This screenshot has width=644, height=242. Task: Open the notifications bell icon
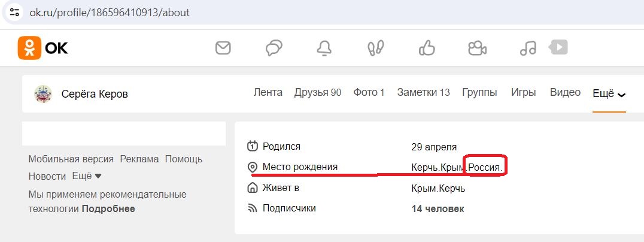pyautogui.click(x=324, y=48)
